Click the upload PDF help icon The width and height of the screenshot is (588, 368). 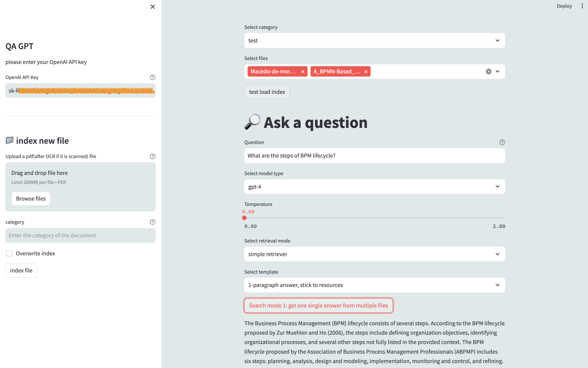(153, 156)
